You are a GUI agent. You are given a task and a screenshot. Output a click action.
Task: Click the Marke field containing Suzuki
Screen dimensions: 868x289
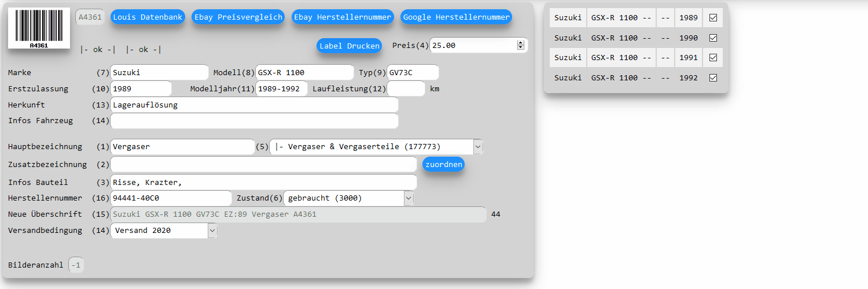click(x=159, y=72)
